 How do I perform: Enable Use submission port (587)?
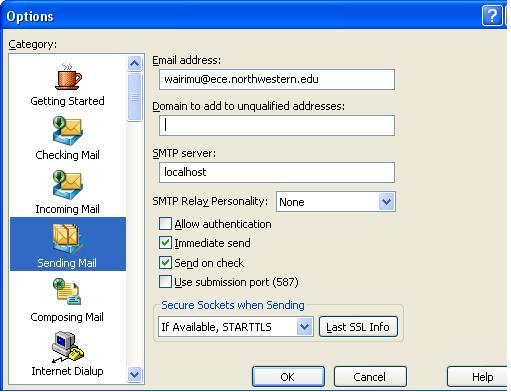click(165, 282)
